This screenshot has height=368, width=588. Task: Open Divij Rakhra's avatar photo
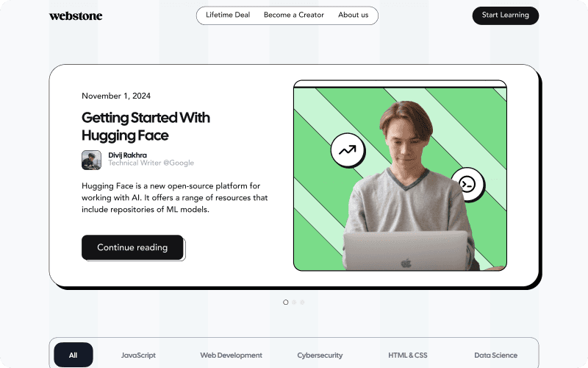point(91,160)
